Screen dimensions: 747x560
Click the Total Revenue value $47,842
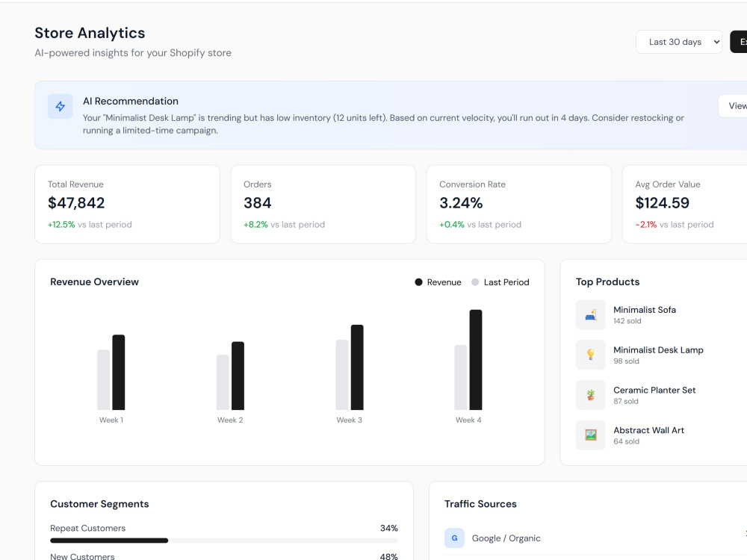click(76, 203)
